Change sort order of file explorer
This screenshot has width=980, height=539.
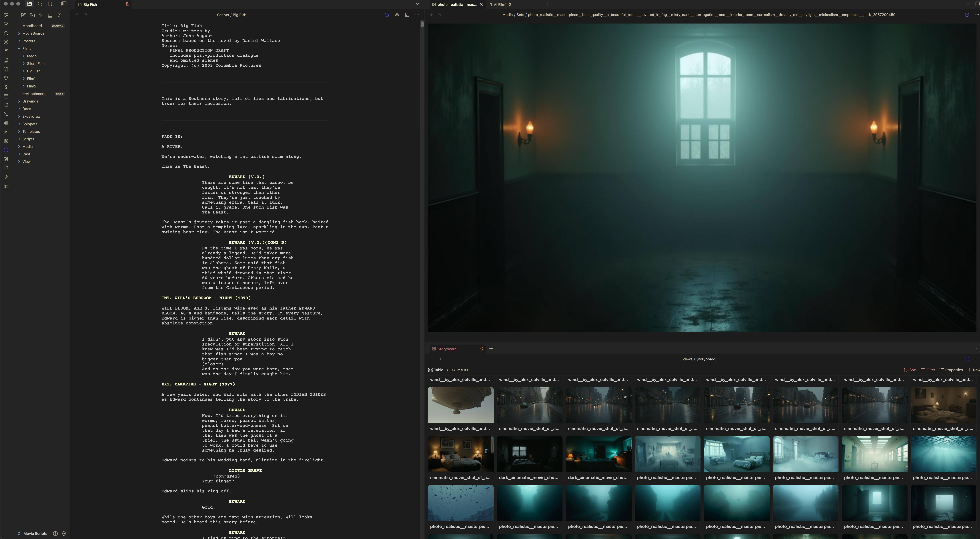pos(41,15)
